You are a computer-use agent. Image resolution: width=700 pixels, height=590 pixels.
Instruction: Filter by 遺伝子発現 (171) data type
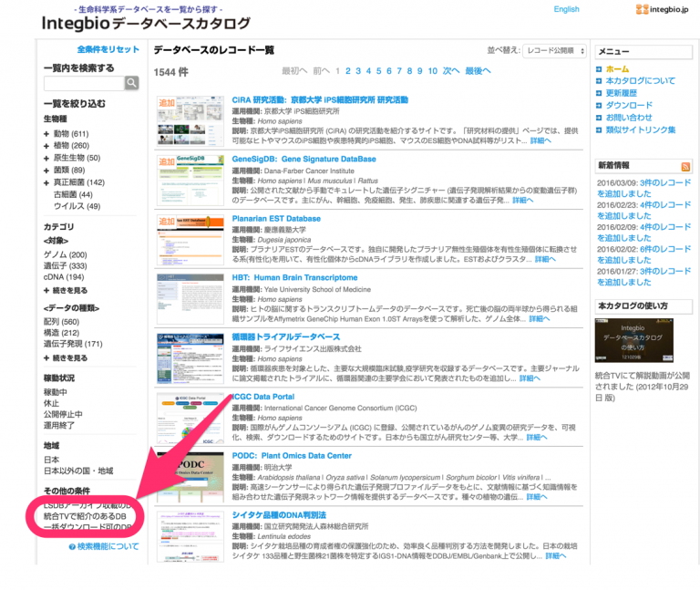pos(73,344)
